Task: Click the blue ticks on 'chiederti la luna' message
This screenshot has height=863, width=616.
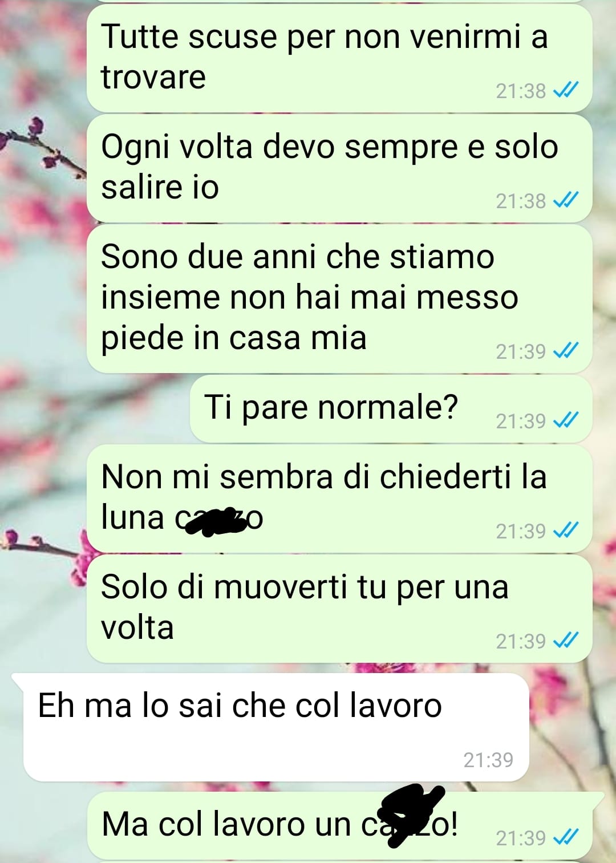Action: click(566, 530)
